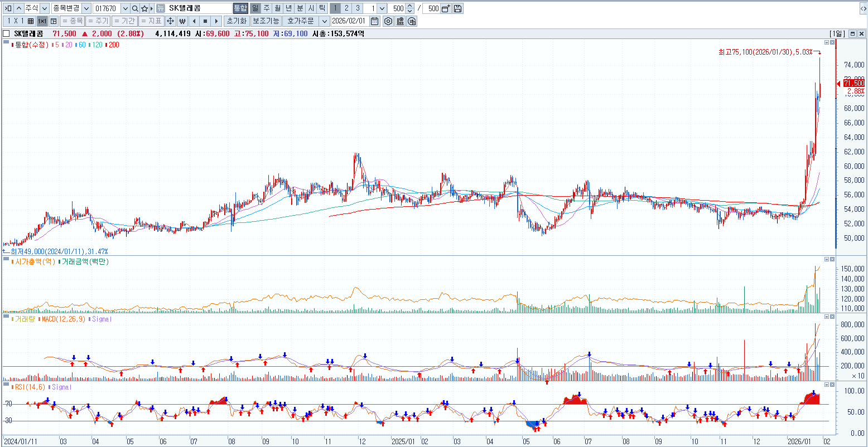Click the red 200 moving average swatch
The image size is (868, 447).
coord(107,45)
